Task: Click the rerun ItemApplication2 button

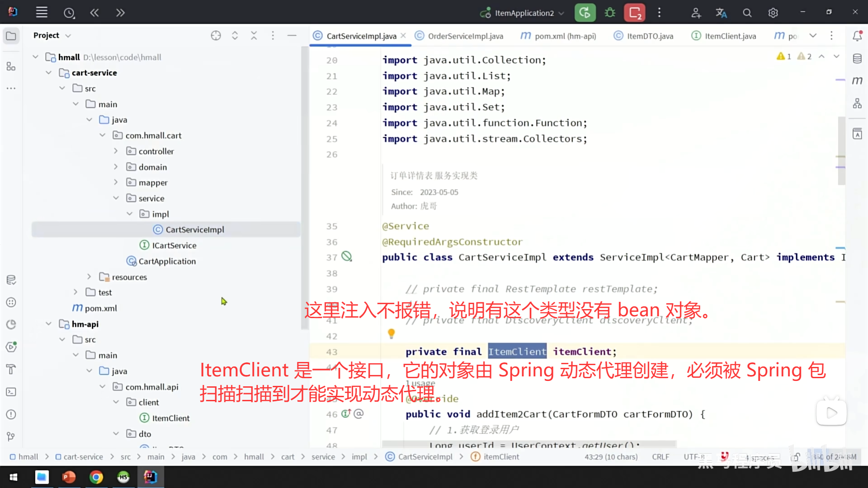Action: pos(585,13)
